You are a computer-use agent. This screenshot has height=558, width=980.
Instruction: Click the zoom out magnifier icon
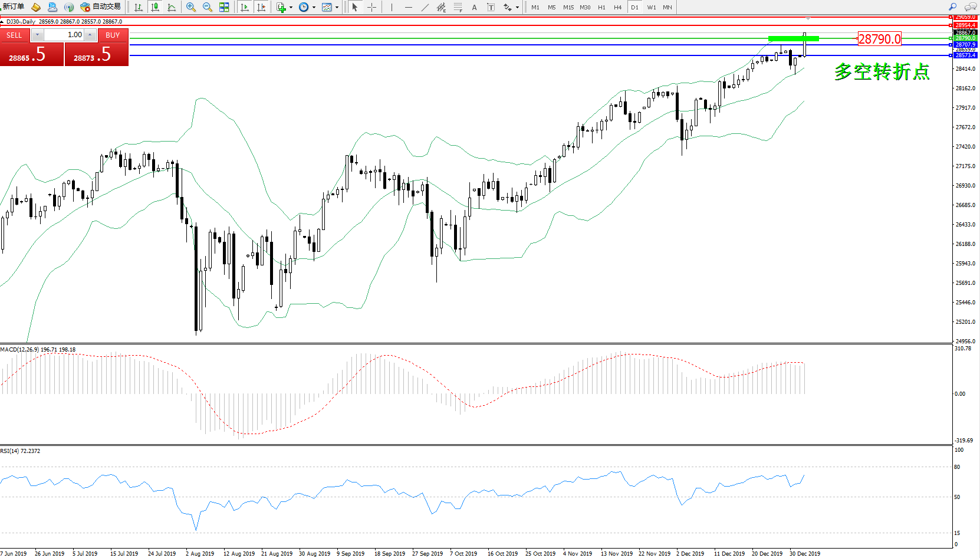208,7
